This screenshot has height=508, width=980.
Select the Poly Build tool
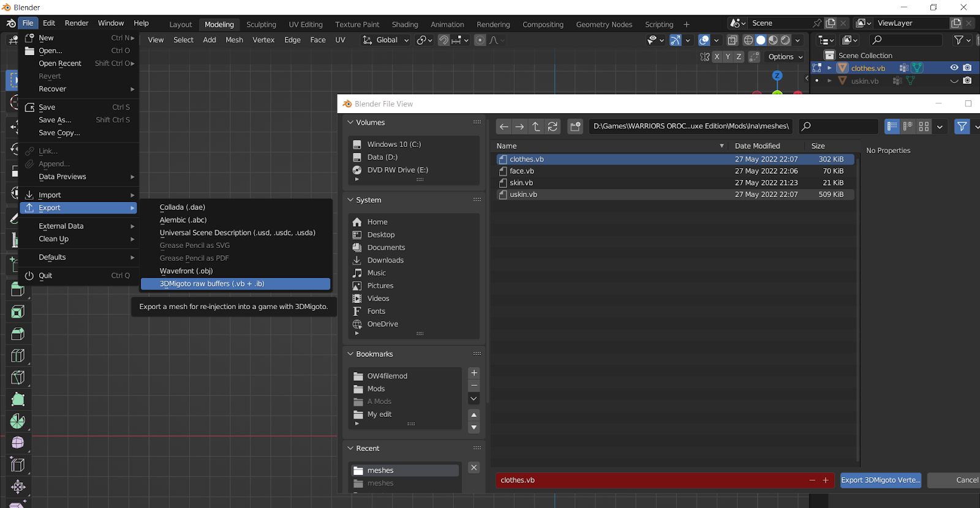click(x=18, y=400)
